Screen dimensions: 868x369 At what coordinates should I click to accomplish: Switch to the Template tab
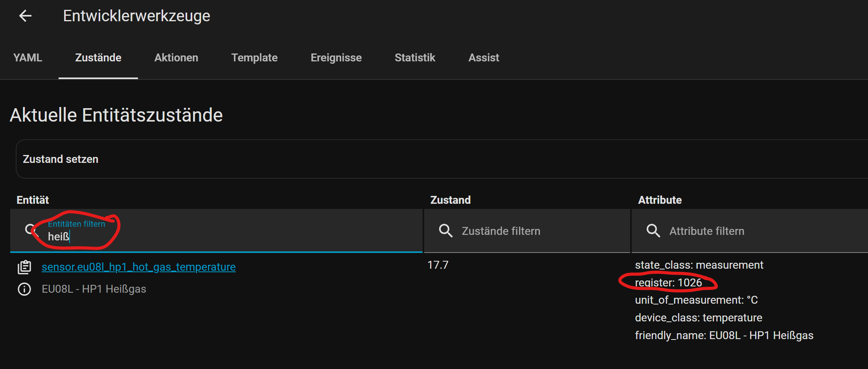pyautogui.click(x=254, y=57)
